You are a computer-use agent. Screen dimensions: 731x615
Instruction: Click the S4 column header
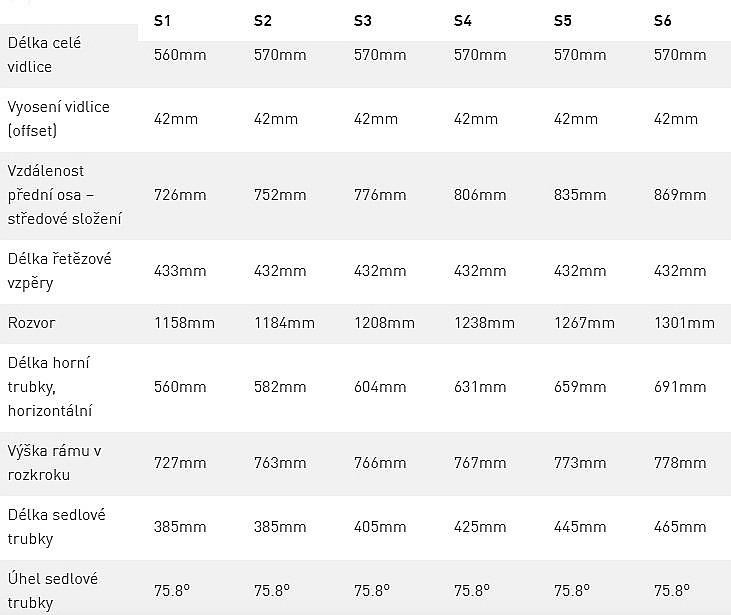[x=463, y=20]
